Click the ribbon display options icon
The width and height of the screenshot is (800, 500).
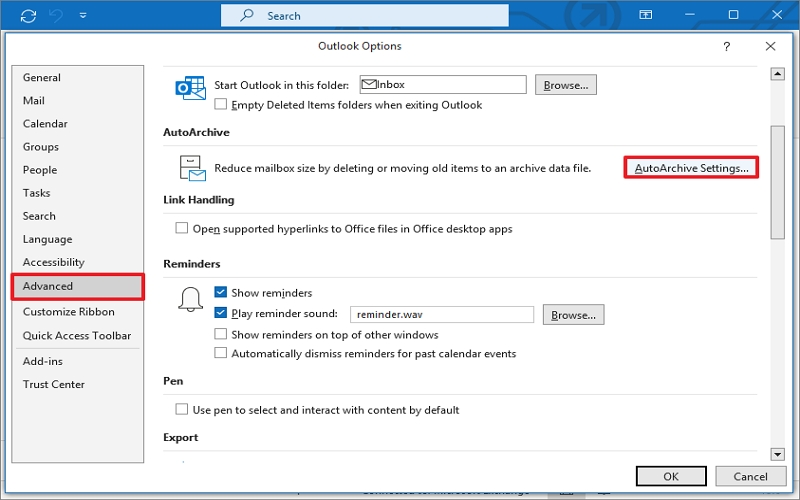pyautogui.click(x=645, y=15)
